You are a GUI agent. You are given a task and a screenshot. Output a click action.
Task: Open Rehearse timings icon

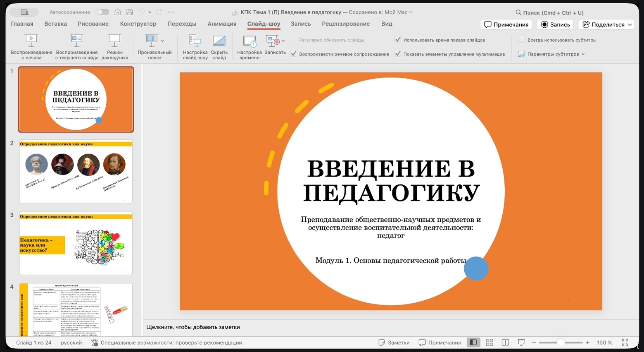tap(250, 41)
